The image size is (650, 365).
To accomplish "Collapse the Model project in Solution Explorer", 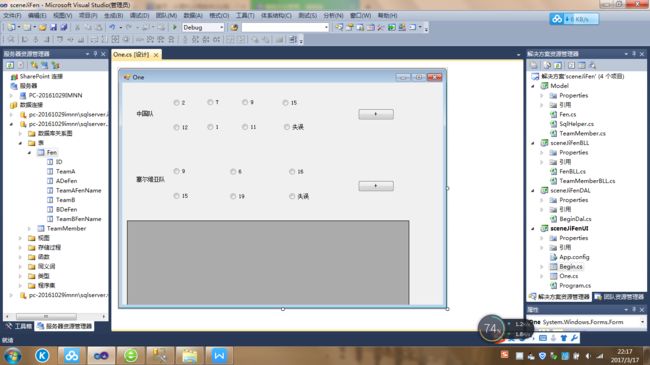I will [x=533, y=86].
